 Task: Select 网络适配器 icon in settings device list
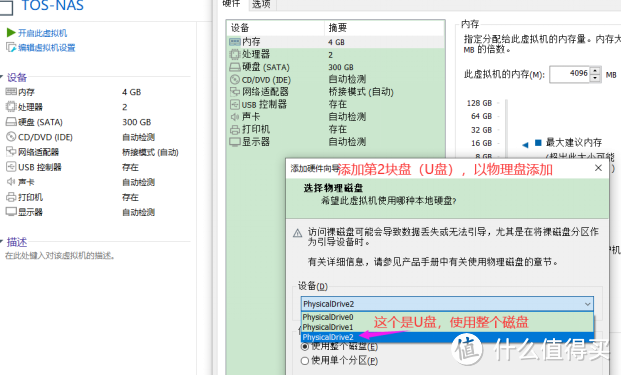pyautogui.click(x=235, y=92)
